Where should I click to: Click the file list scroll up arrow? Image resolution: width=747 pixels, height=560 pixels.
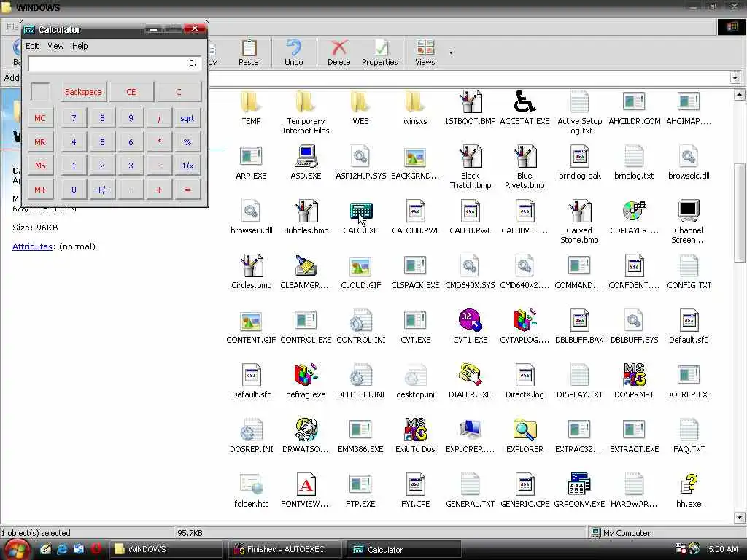(740, 94)
